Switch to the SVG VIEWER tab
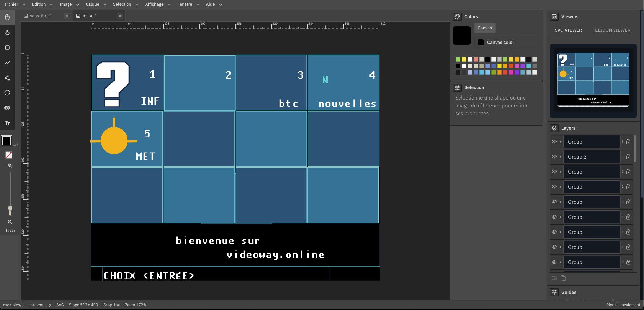The width and height of the screenshot is (644, 310). (x=568, y=30)
